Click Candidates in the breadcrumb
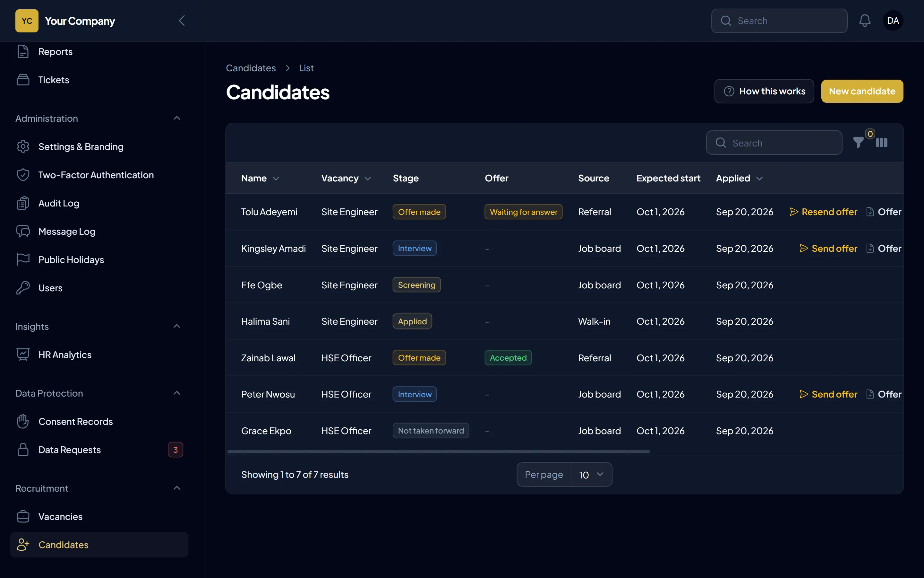 tap(251, 68)
